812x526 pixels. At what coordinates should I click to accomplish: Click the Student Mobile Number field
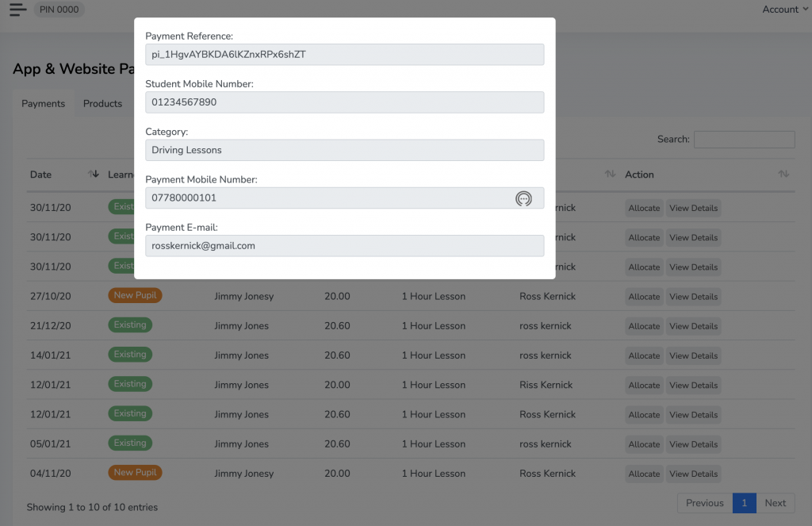coord(344,102)
